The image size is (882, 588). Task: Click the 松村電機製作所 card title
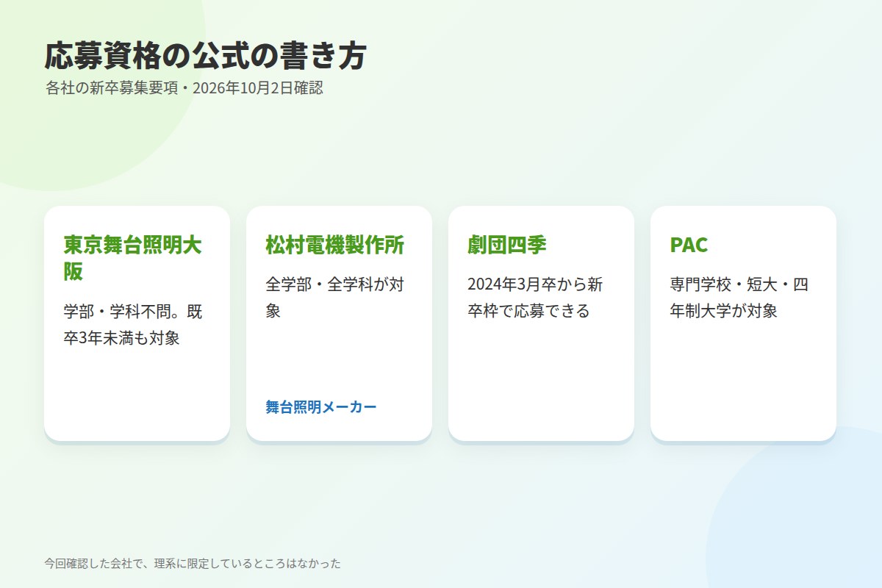click(x=335, y=245)
